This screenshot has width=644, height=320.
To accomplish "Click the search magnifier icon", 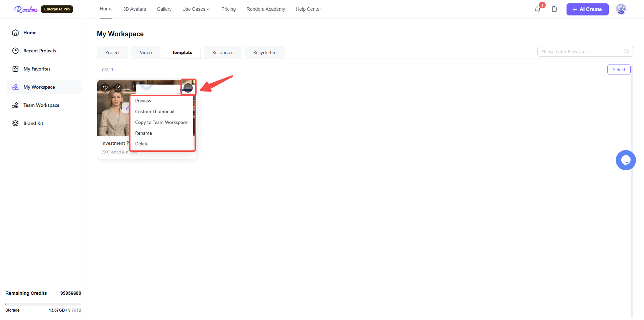I will [x=627, y=51].
